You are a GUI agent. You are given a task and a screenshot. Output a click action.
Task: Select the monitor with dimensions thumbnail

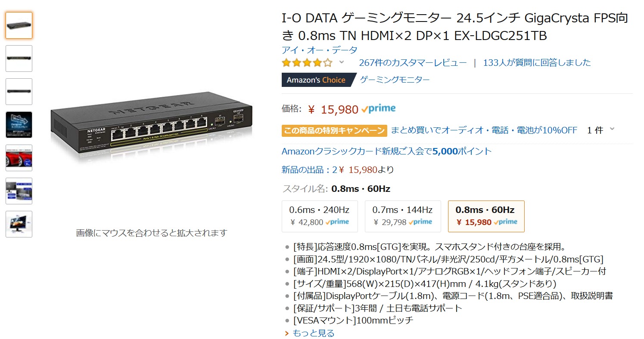(x=19, y=224)
